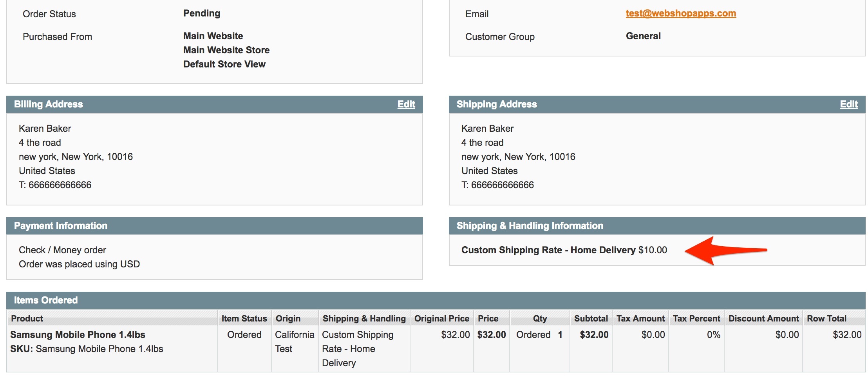Click the Origin column header
Viewport: 868px width, 385px height.
point(288,318)
